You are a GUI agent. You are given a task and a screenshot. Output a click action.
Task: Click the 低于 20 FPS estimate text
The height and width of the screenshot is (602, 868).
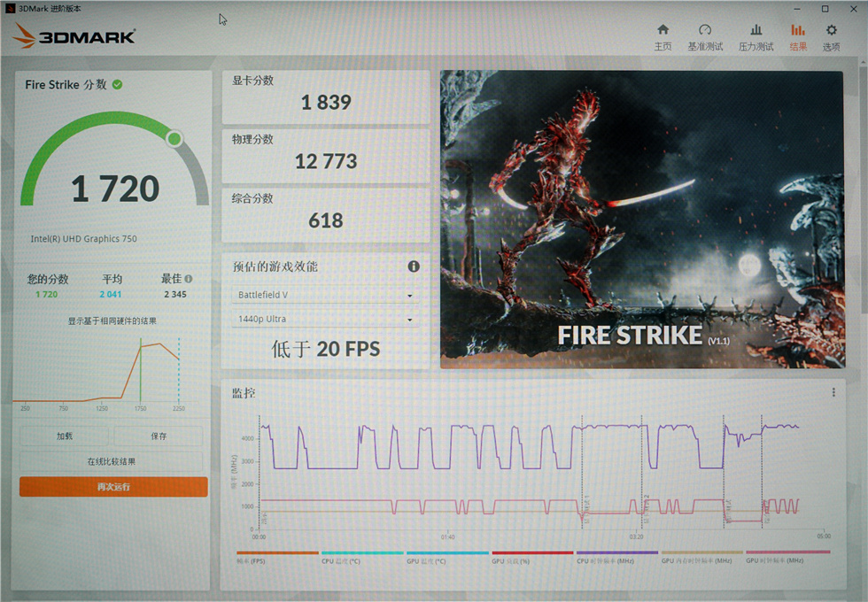tap(326, 349)
